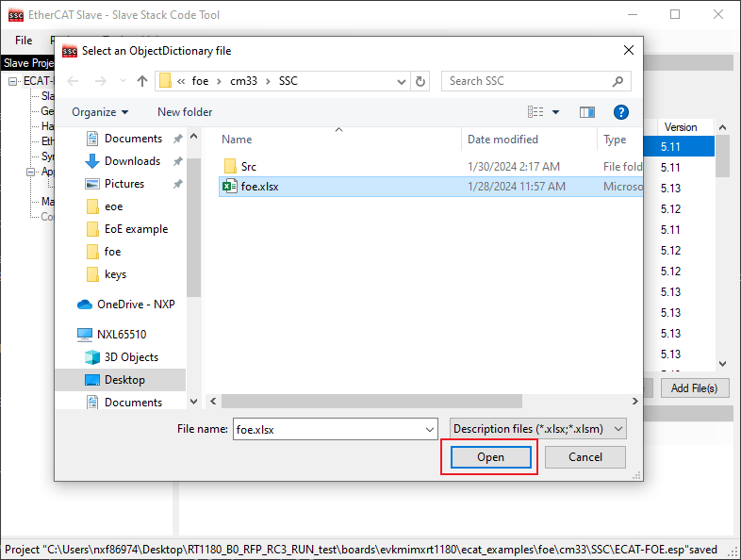Screen dimensions: 741x560
Task: Select 3D Objects in navigation pane
Action: [131, 357]
